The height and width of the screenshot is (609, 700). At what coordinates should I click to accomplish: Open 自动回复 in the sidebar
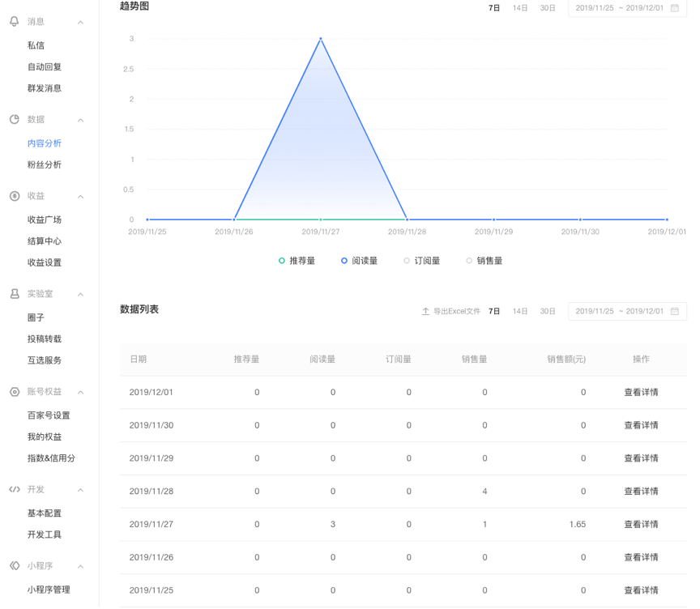tap(45, 66)
